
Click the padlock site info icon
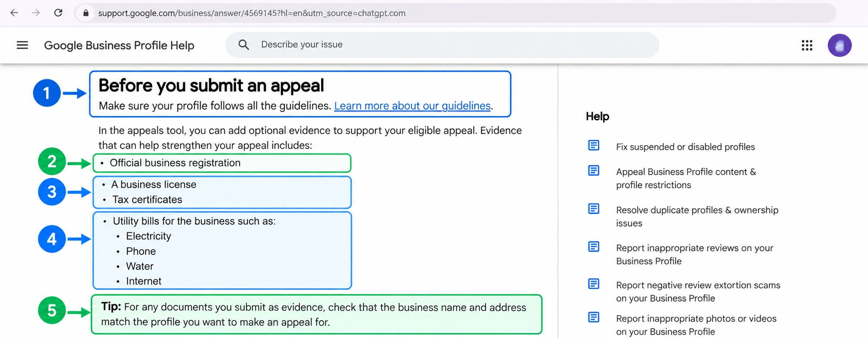[85, 13]
